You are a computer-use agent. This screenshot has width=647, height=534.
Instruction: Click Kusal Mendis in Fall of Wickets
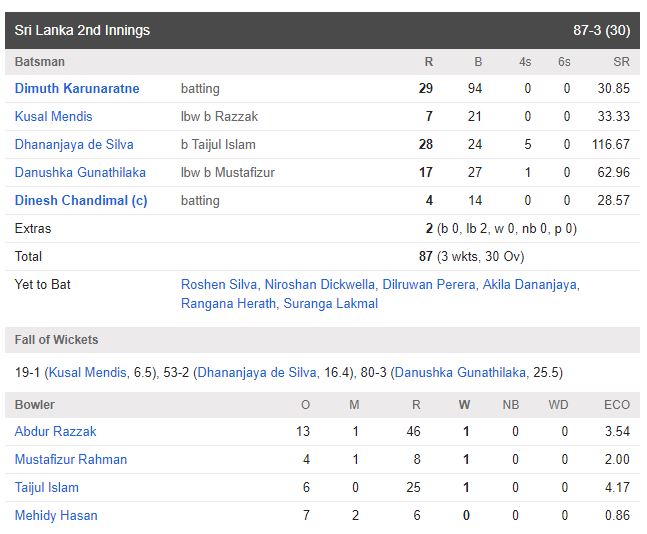click(x=89, y=373)
